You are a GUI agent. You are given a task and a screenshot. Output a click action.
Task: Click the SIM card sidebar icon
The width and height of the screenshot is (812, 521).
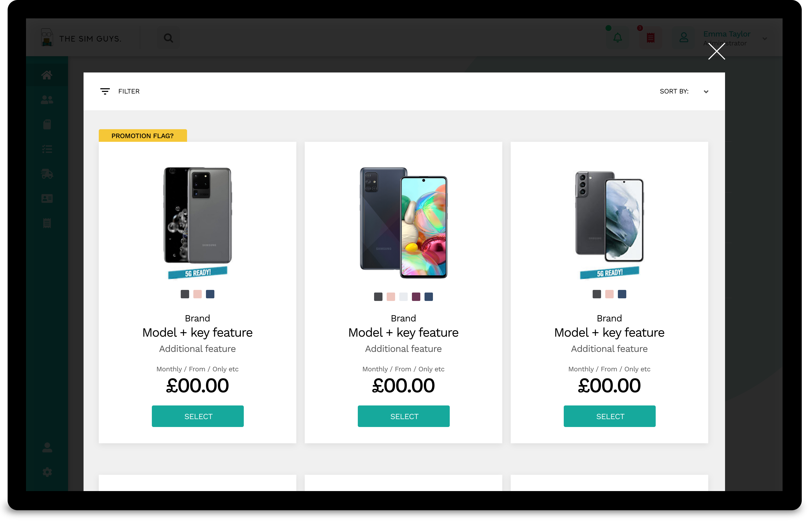(47, 124)
